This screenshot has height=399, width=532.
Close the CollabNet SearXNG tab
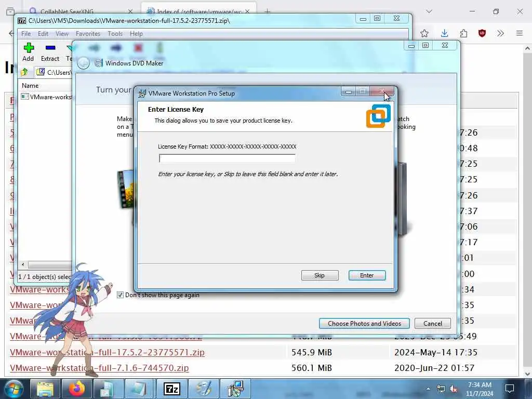[130, 11]
